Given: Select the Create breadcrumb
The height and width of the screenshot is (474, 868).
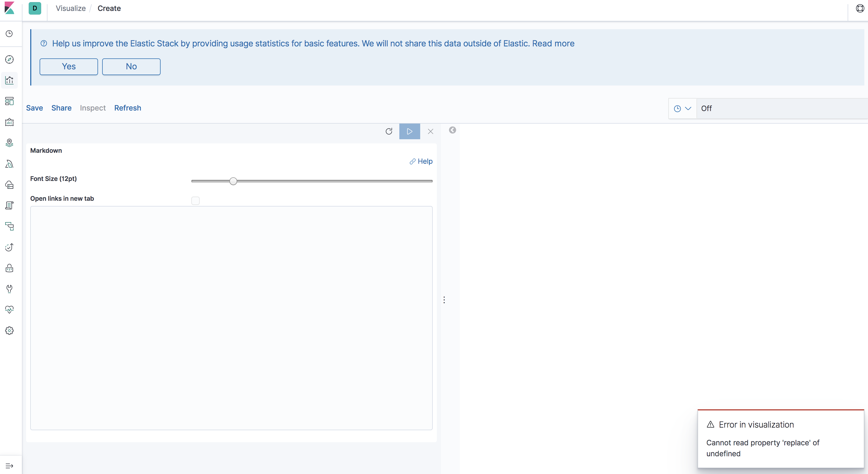Looking at the screenshot, I should (x=109, y=8).
